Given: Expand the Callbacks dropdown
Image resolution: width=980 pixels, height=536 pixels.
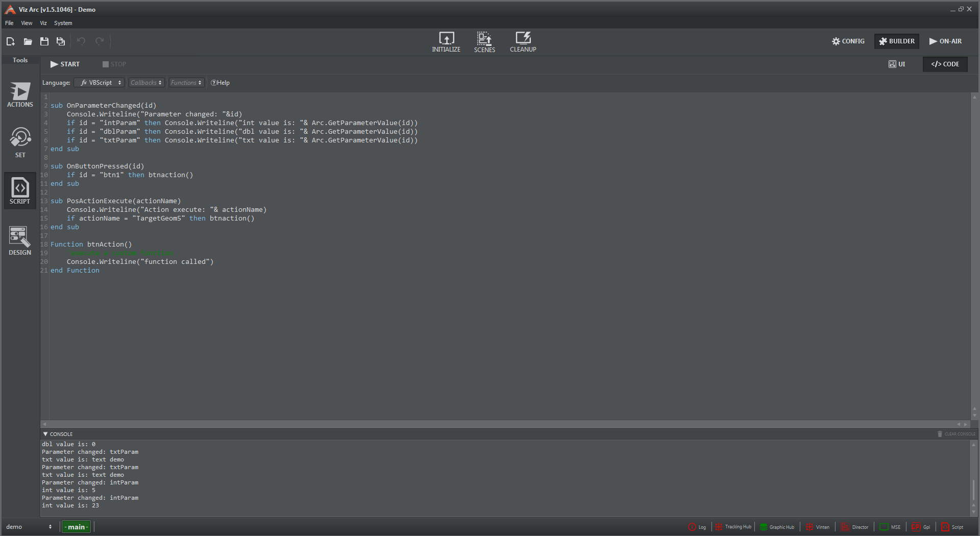Looking at the screenshot, I should click(x=146, y=83).
